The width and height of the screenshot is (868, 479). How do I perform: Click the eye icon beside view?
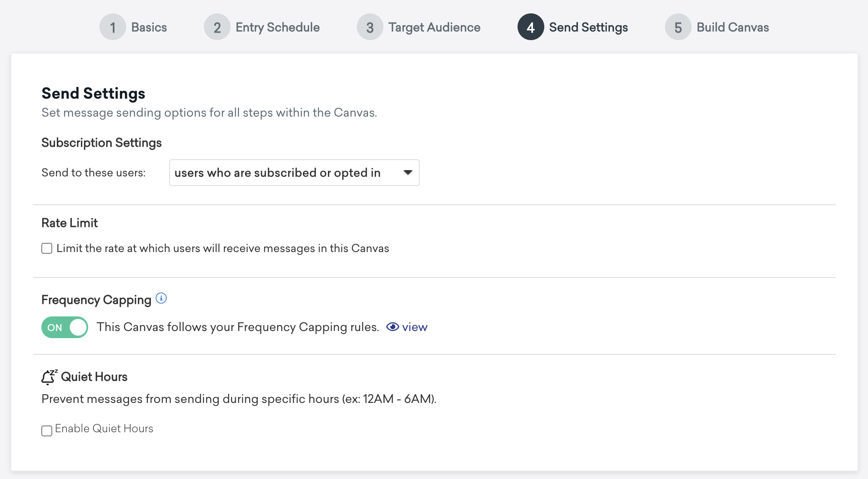393,327
